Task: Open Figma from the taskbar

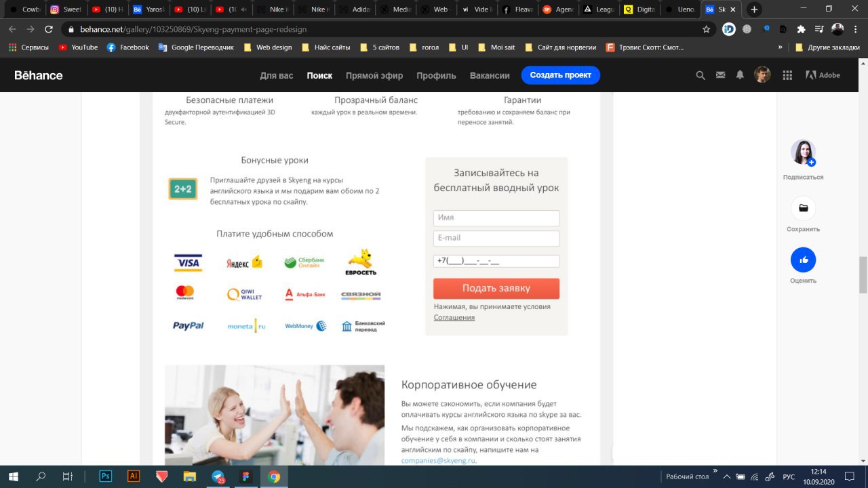Action: tap(245, 476)
